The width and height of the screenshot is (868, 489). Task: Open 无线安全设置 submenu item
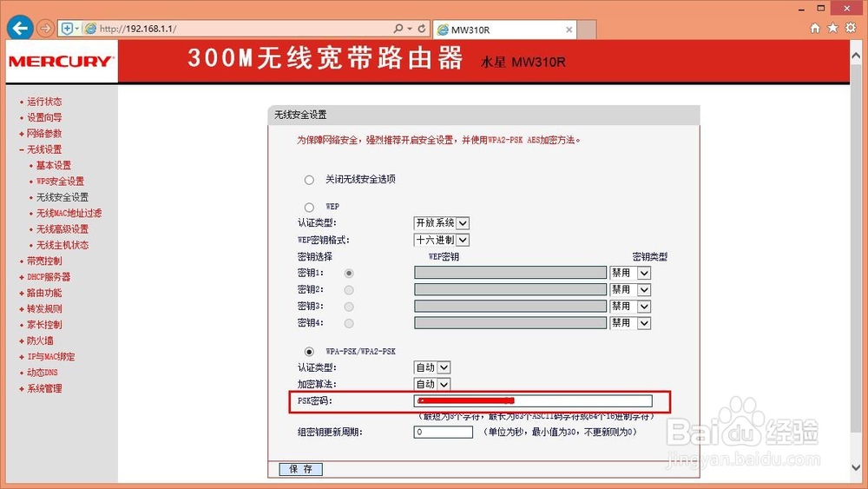coord(62,198)
